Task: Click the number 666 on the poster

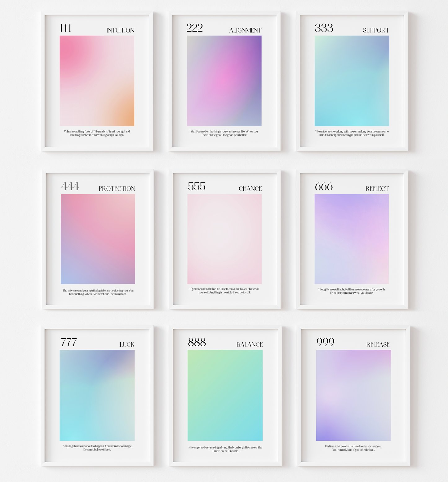Action: [x=324, y=186]
